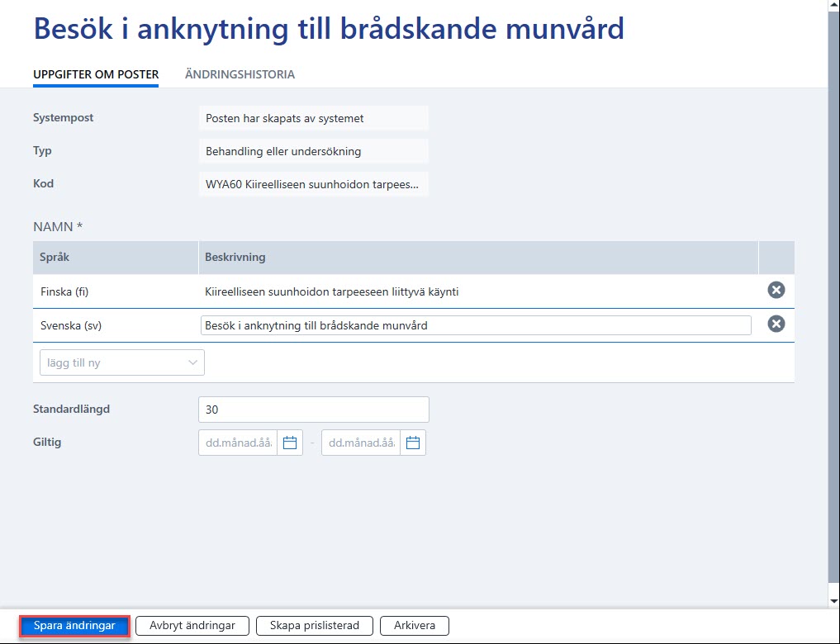
Task: Click 'Posten har skapats av systemet' field
Action: tap(313, 118)
